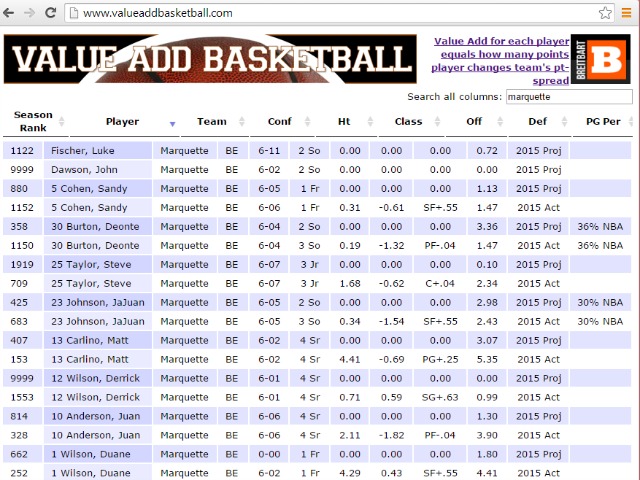Sort table by Conf column

click(282, 121)
